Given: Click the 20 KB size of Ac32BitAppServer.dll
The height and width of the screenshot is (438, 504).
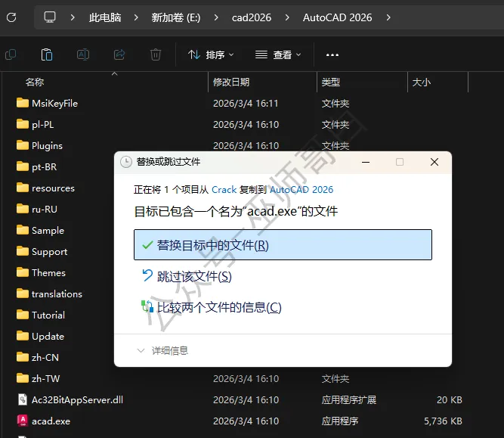Looking at the screenshot, I should coord(450,399).
